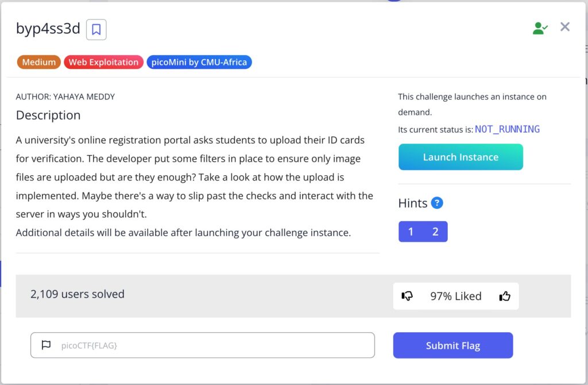Select the Medium difficulty tag
Screen dimensions: 588x385
pyautogui.click(x=39, y=62)
